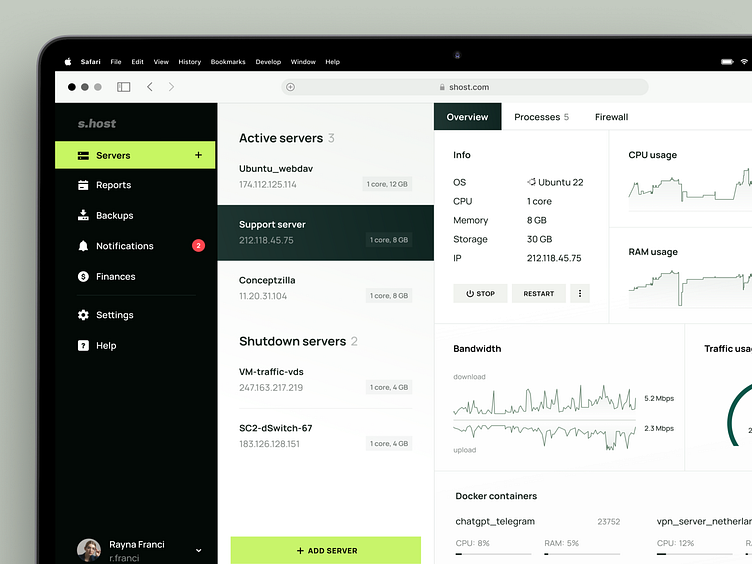The image size is (752, 564).
Task: Click the Help question mark icon
Action: [x=83, y=346]
